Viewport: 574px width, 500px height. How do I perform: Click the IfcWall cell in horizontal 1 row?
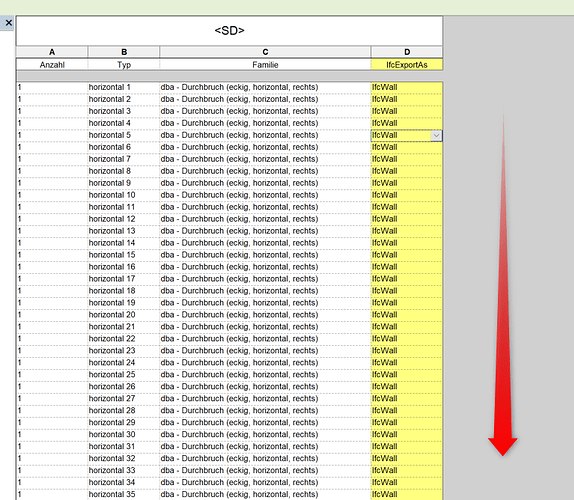pos(407,87)
